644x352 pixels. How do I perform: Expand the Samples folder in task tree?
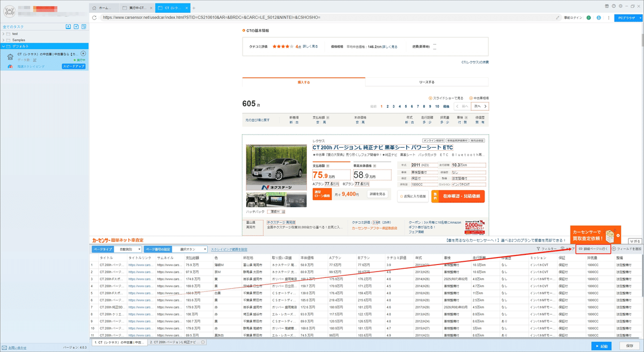point(3,40)
